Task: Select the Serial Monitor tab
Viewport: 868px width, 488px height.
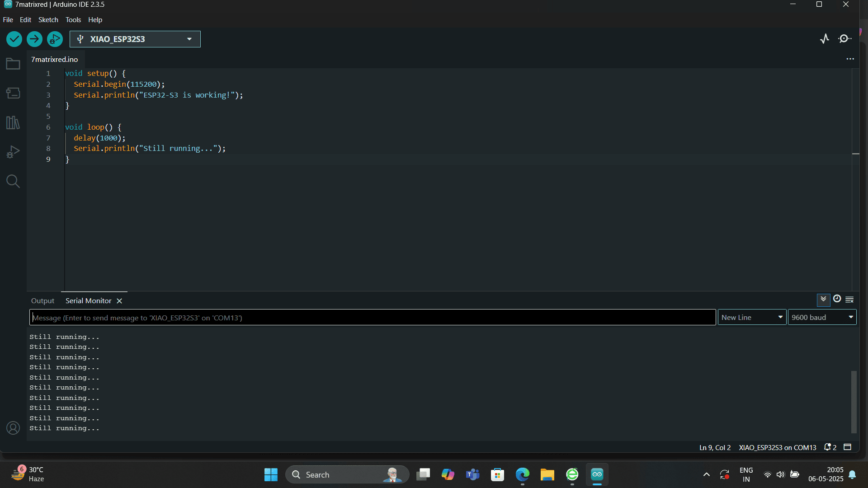Action: (89, 301)
